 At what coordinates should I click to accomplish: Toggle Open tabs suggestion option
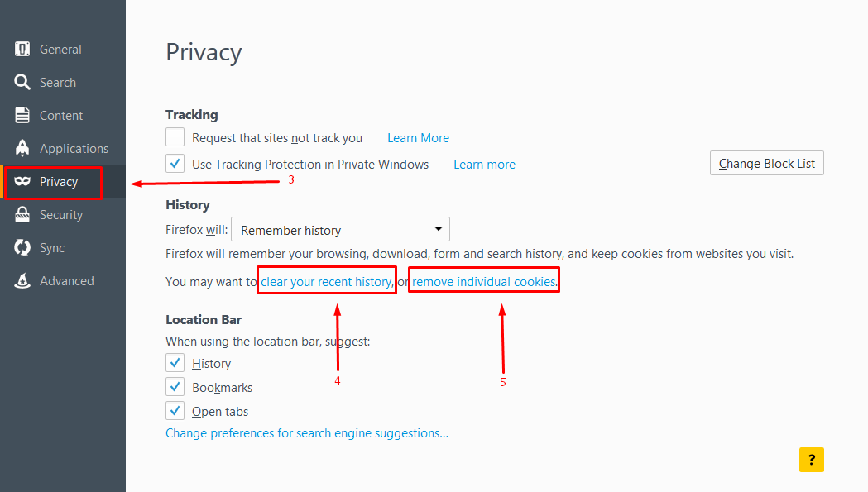tap(175, 410)
